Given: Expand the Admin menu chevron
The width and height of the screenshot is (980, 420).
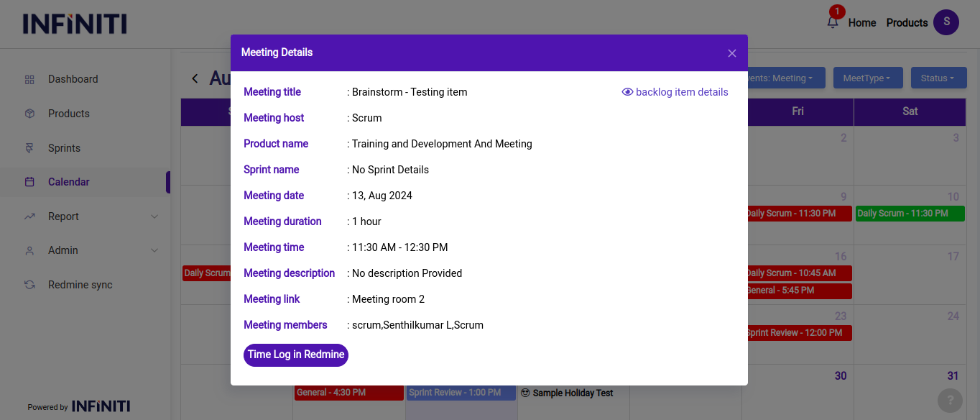Looking at the screenshot, I should tap(154, 250).
